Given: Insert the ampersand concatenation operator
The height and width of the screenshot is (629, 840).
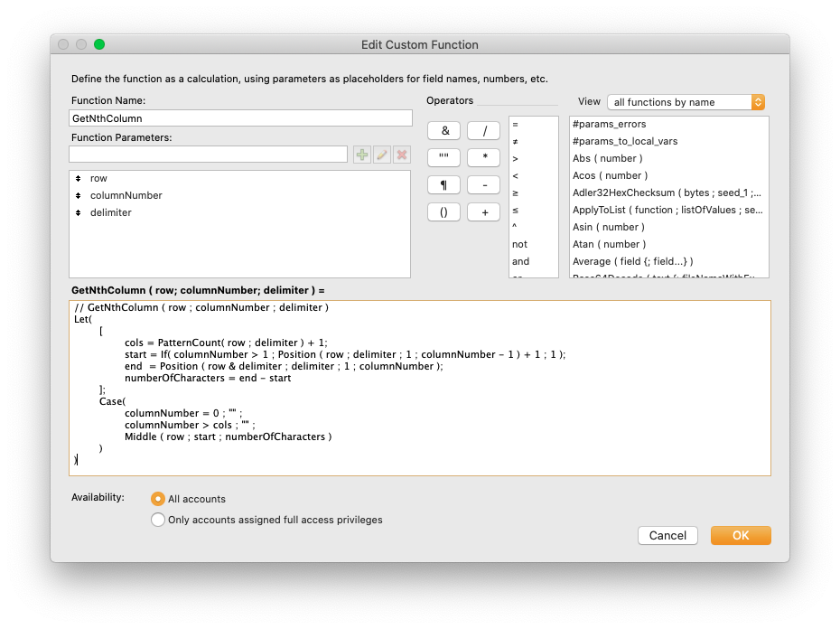Looking at the screenshot, I should tap(443, 130).
